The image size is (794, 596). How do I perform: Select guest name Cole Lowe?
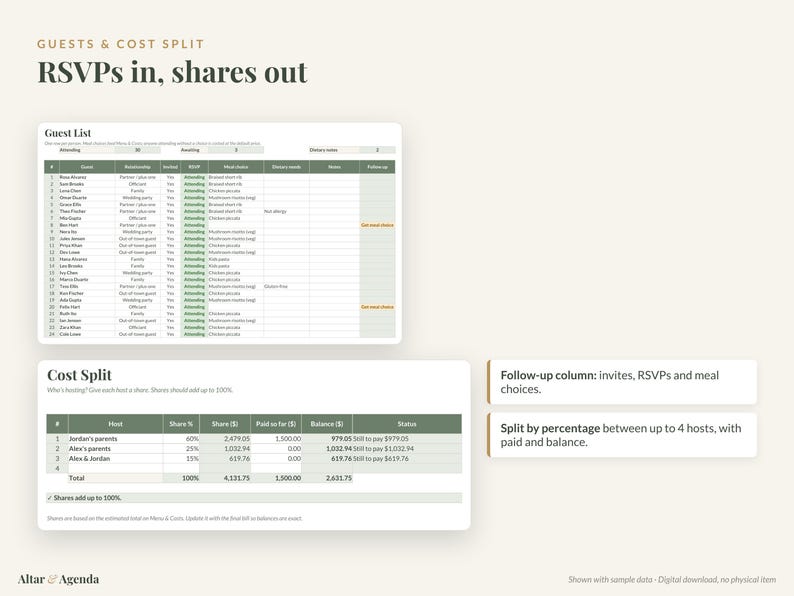[70, 334]
